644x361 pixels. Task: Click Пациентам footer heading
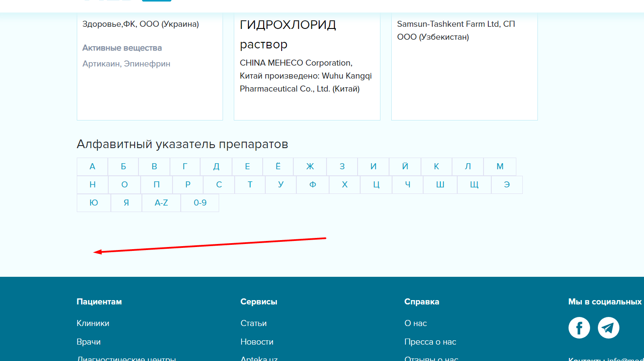99,302
